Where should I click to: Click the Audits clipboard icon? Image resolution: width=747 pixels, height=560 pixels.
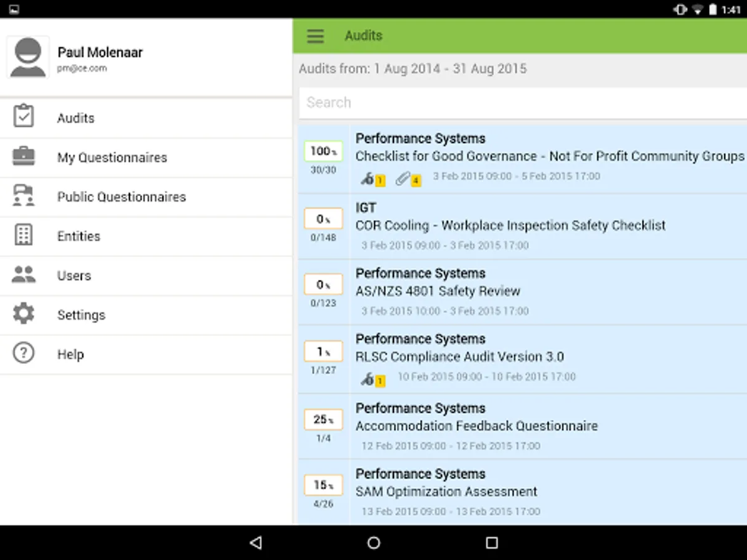pos(24,117)
